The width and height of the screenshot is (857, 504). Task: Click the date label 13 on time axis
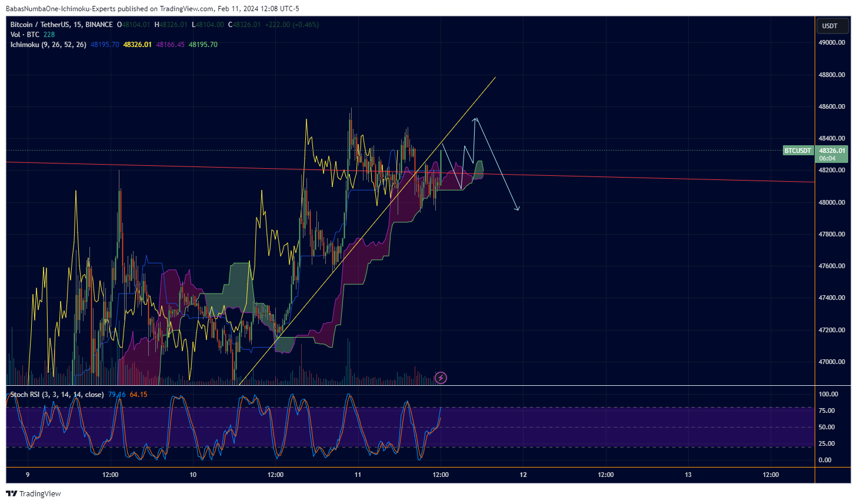click(688, 475)
